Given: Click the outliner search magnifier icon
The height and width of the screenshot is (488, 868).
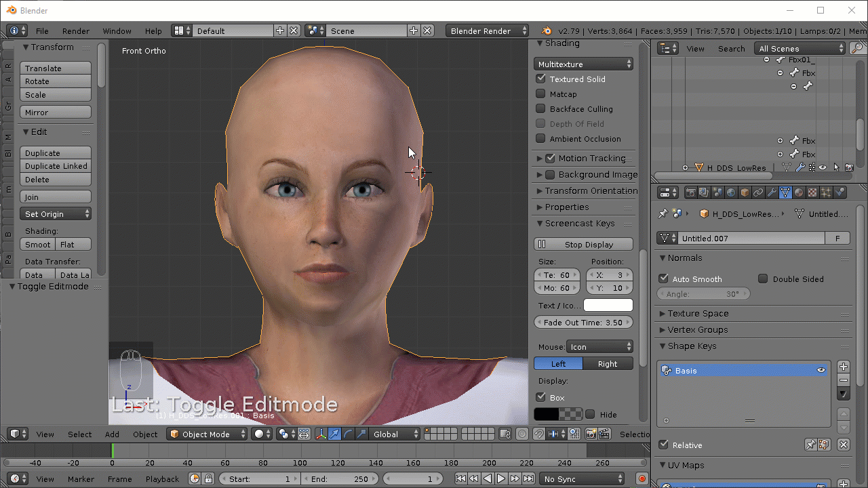Looking at the screenshot, I should tap(858, 48).
